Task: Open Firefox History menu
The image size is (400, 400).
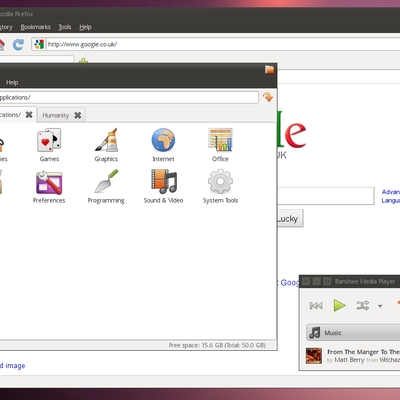Action: (x=6, y=27)
